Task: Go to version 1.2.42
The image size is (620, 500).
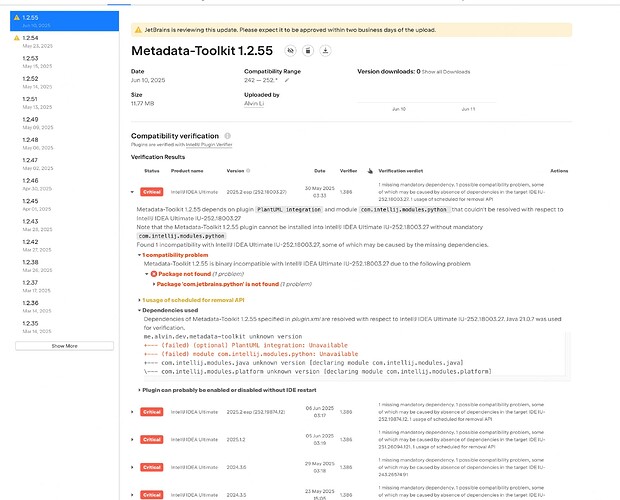Action: [64, 245]
